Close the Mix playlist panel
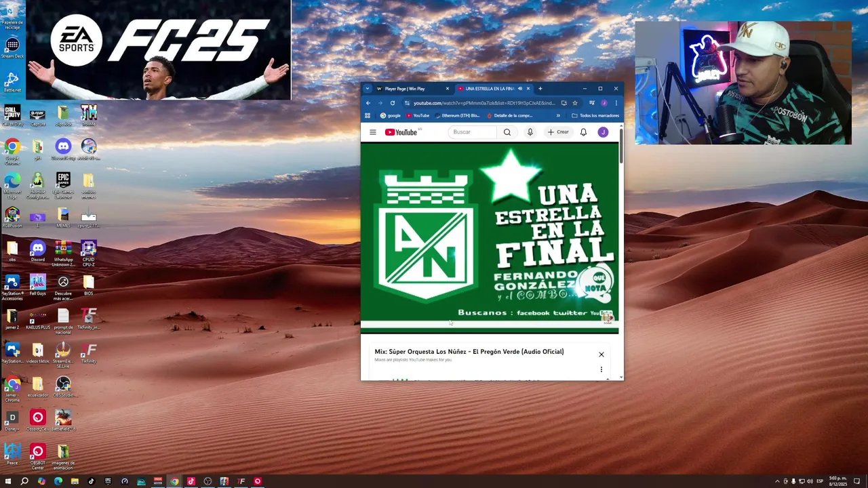 click(x=601, y=354)
